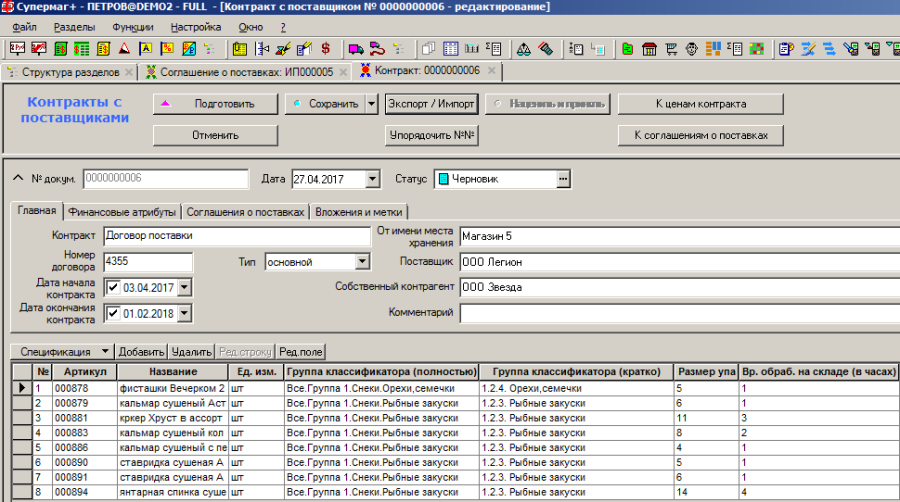This screenshot has width=900, height=502.
Task: Open the Тип основной dropdown
Action: pos(362,262)
